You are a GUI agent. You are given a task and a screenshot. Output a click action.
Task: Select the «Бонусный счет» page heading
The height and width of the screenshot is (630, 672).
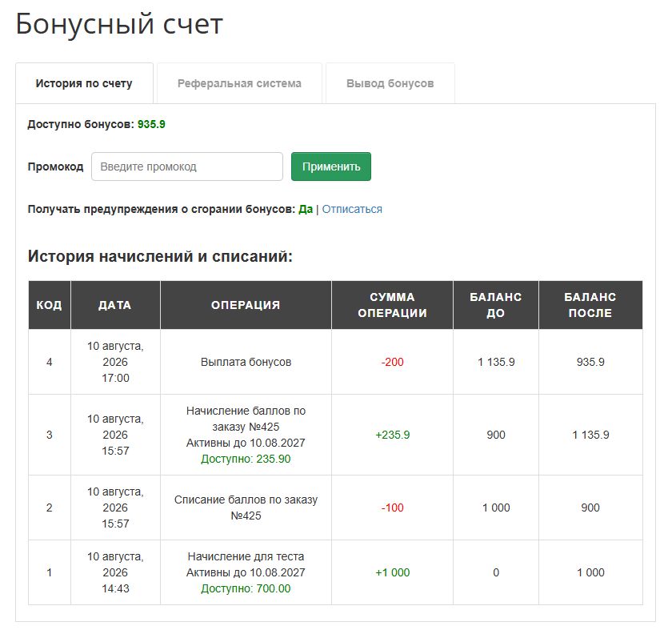[x=119, y=24]
